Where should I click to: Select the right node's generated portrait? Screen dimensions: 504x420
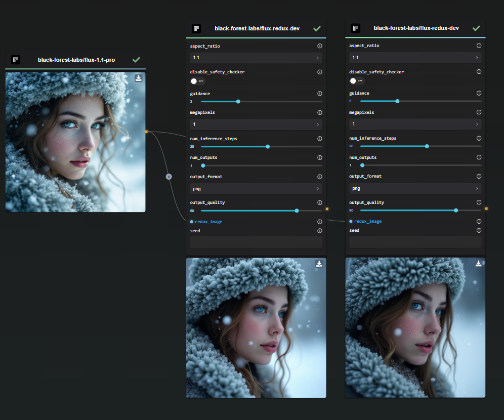415,327
